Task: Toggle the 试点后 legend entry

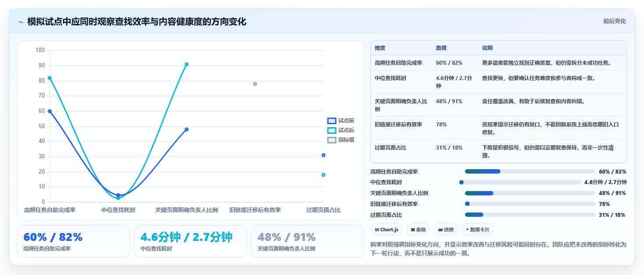Action: tap(341, 130)
